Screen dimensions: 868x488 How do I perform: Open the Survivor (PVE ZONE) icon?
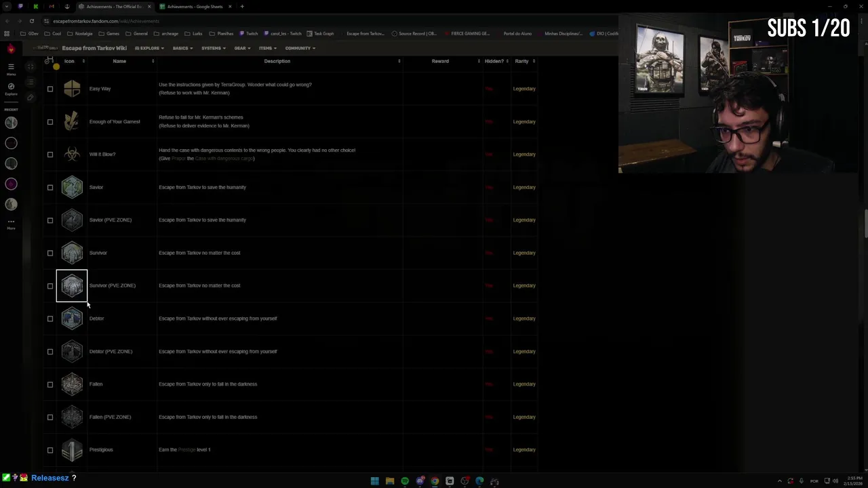72,285
